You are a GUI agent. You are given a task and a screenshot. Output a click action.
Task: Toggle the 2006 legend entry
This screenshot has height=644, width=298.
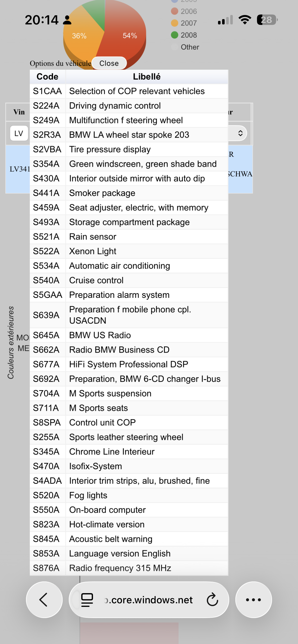[x=184, y=11]
